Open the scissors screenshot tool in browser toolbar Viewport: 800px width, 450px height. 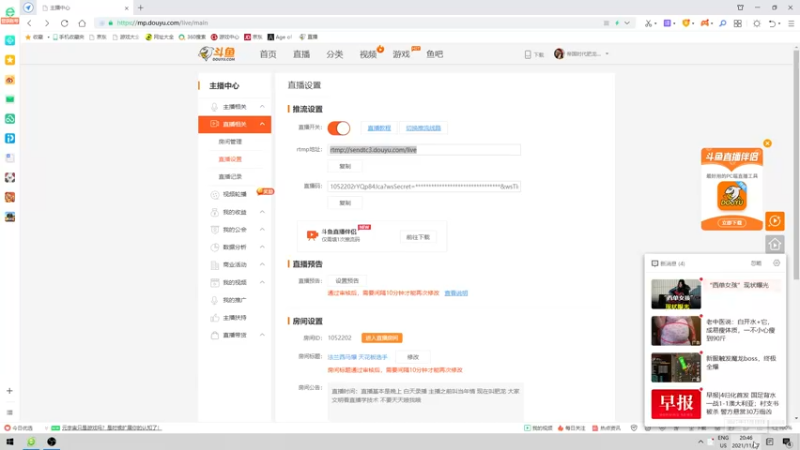648,23
